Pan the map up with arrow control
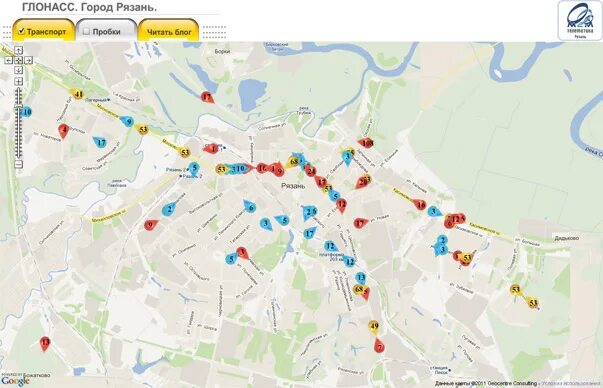Viewport: 603px width, 388px height. [18, 50]
